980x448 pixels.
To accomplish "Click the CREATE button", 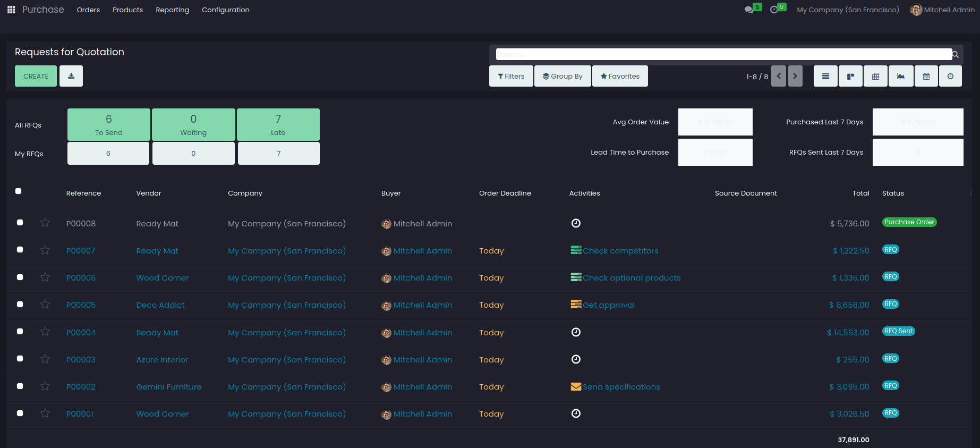I will (x=36, y=76).
